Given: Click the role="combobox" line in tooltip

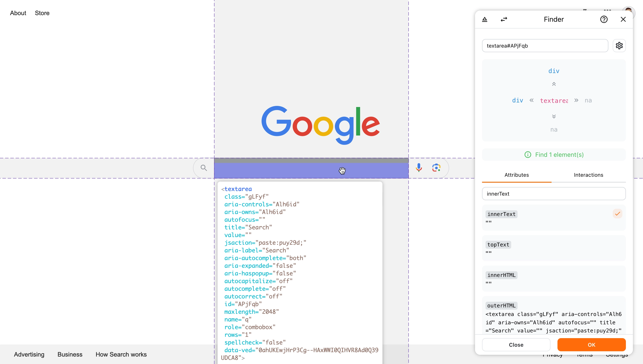Looking at the screenshot, I should pyautogui.click(x=250, y=327).
